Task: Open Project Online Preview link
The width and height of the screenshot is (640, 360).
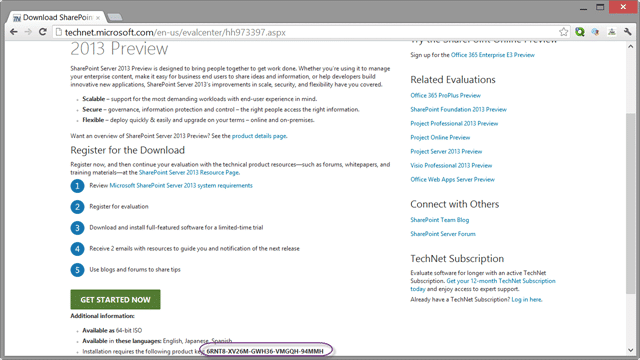Action: [440, 138]
